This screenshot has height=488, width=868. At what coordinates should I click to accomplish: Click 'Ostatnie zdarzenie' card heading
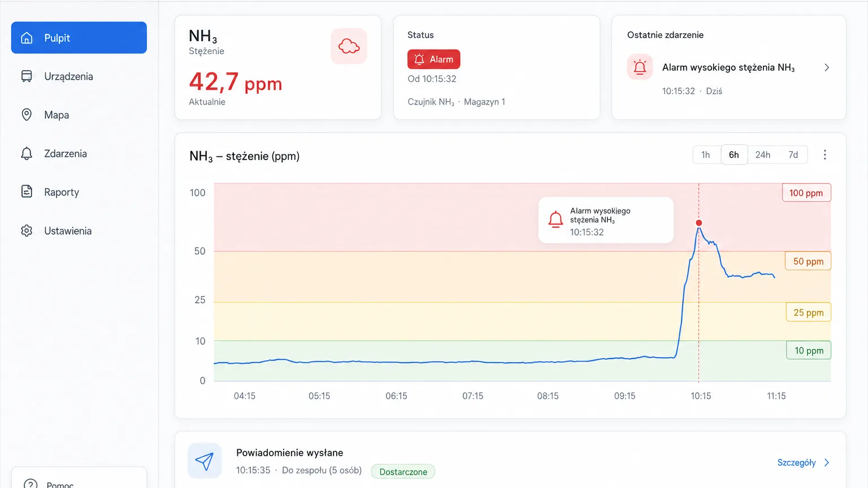point(665,35)
